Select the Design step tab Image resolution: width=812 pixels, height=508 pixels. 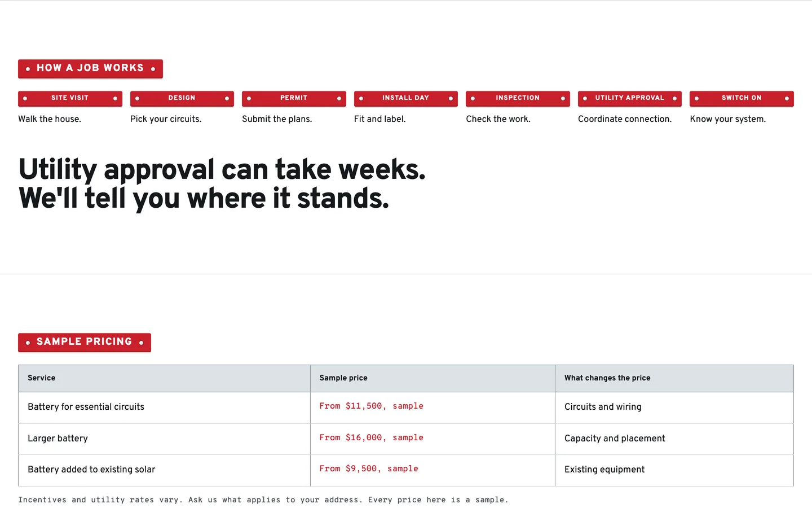182,98
